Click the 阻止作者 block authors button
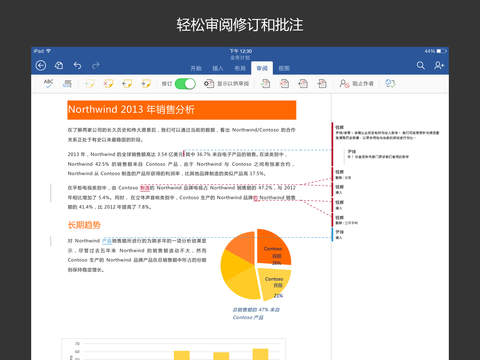This screenshot has width=480, height=360. pyautogui.click(x=356, y=84)
